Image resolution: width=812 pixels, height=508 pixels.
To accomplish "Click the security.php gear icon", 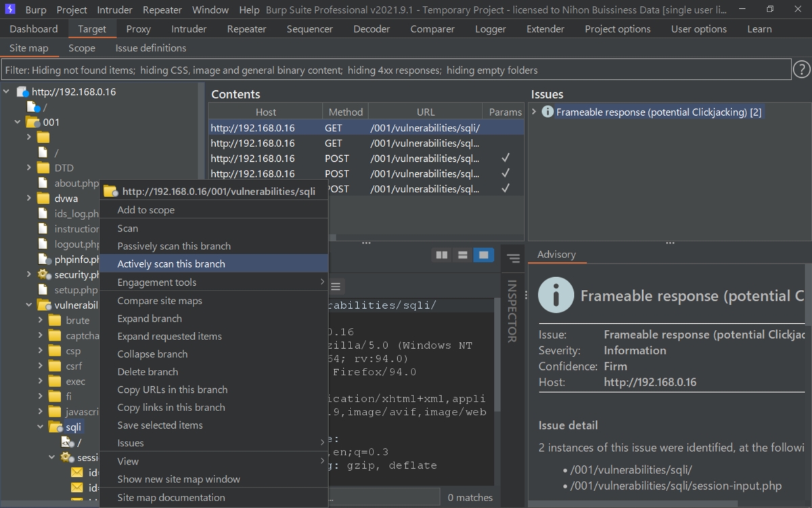I will [x=44, y=274].
